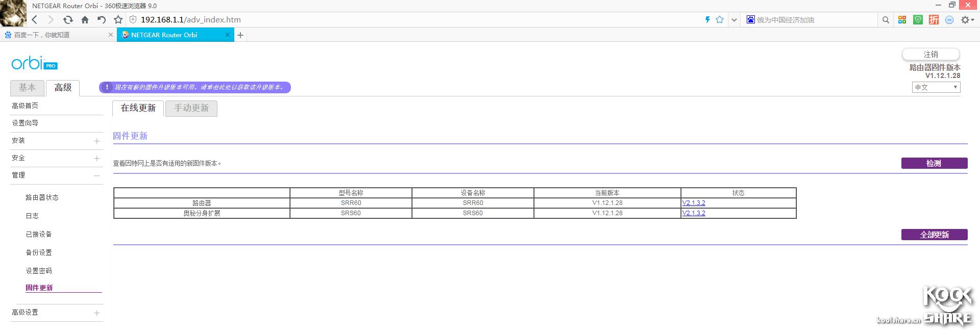Click V2.1.3.2 link in 路由器 row
This screenshot has width=980, height=333.
pos(694,203)
